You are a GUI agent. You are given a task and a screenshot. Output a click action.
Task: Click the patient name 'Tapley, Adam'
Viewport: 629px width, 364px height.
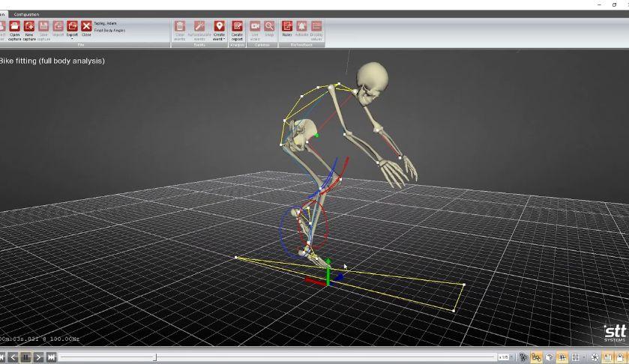105,24
